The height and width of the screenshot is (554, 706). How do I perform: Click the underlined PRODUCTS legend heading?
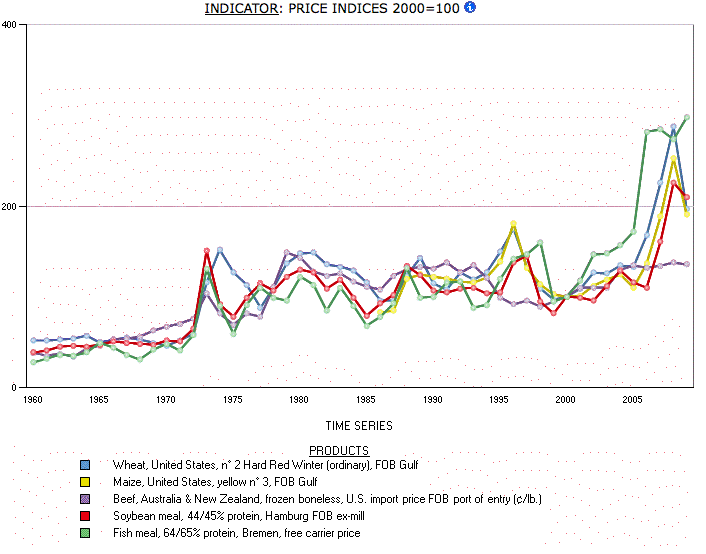pos(339,450)
